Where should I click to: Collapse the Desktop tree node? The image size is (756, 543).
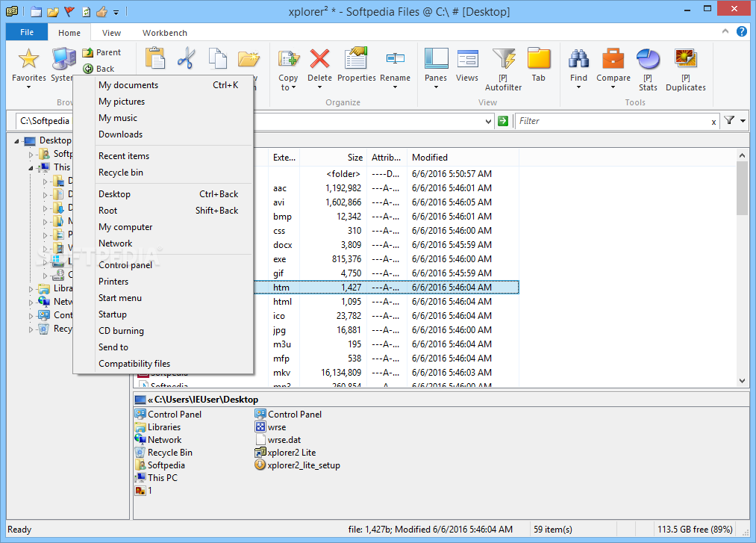tap(17, 141)
